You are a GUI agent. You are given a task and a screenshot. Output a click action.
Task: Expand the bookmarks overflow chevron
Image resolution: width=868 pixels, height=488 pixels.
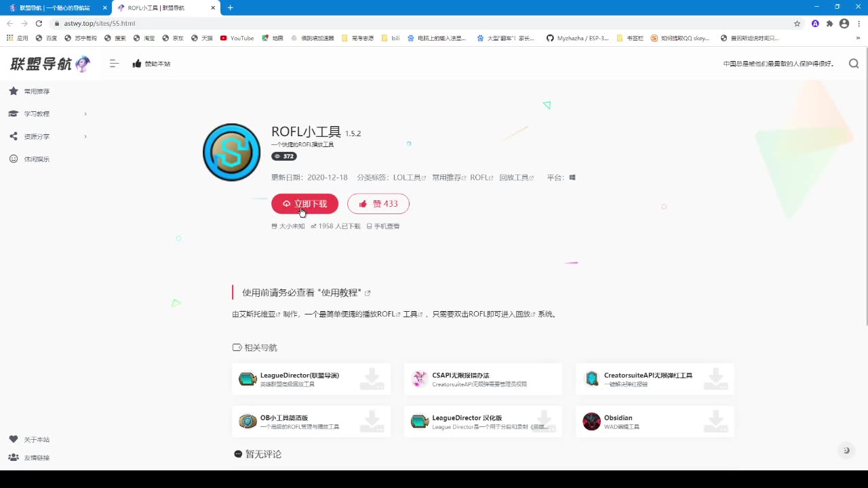point(858,38)
